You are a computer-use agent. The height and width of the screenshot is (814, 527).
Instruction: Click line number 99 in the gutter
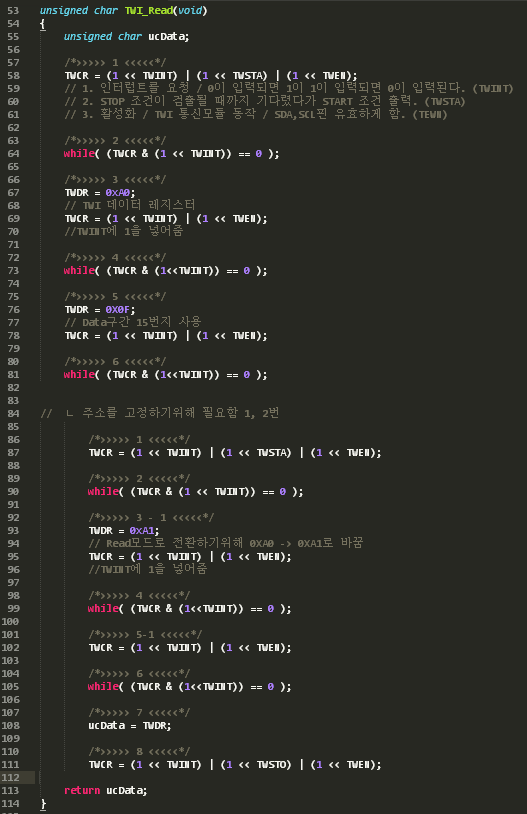(x=13, y=608)
